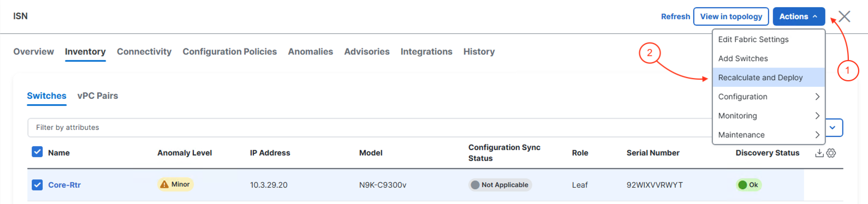Click serial number 92WIXVVRWYT
Image resolution: width=868 pixels, height=204 pixels.
click(655, 185)
